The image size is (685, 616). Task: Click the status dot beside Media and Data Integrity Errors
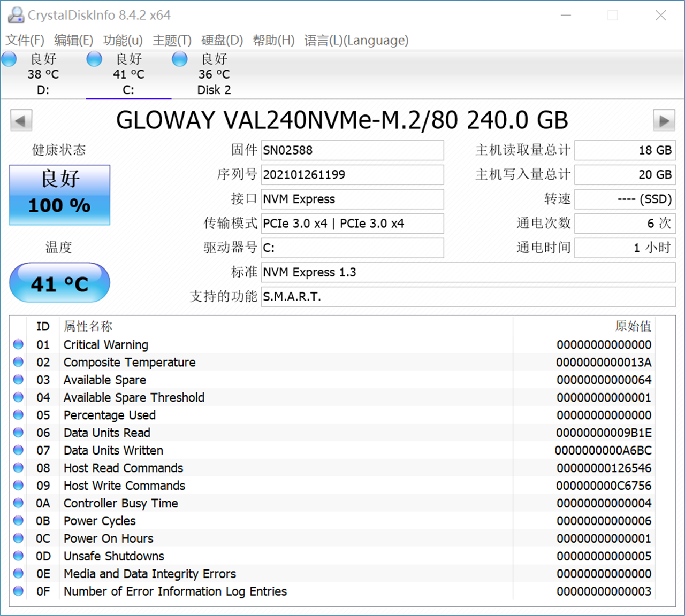[18, 574]
